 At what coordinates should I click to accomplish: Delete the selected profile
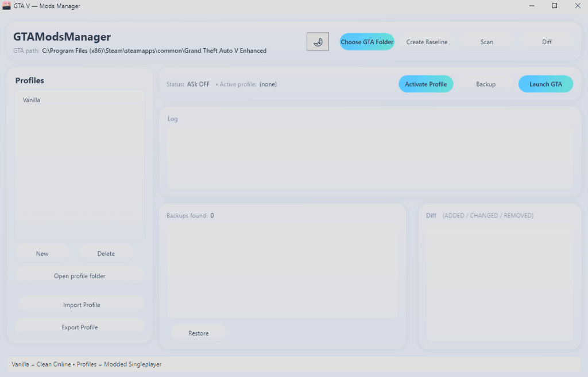tap(106, 254)
